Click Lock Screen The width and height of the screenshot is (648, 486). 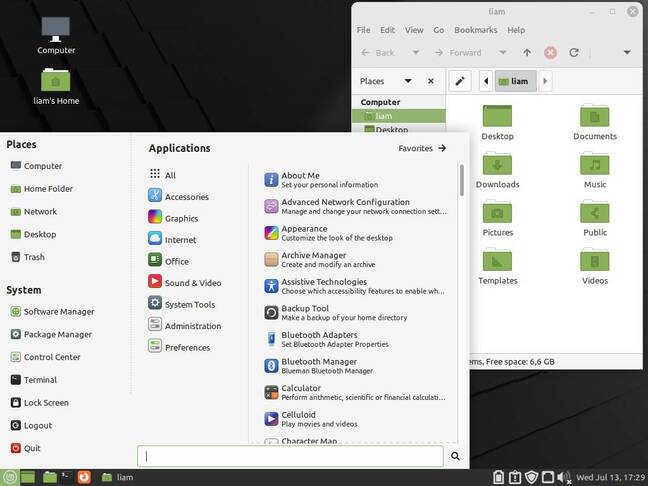[40, 403]
